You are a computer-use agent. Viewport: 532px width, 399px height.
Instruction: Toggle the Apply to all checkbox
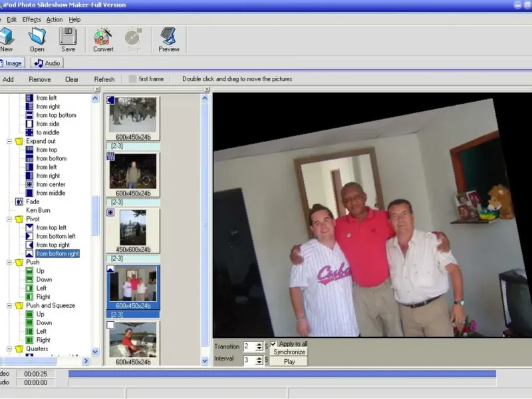pos(273,344)
